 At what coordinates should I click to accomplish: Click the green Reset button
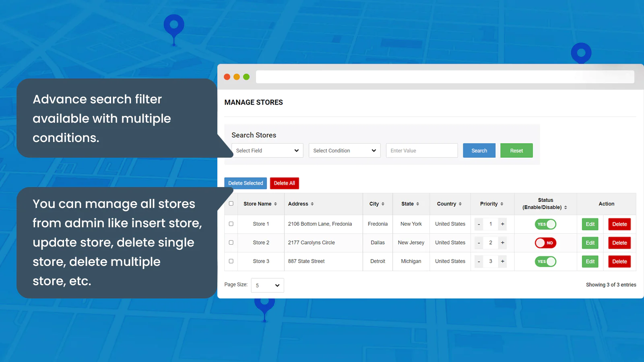tap(516, 150)
